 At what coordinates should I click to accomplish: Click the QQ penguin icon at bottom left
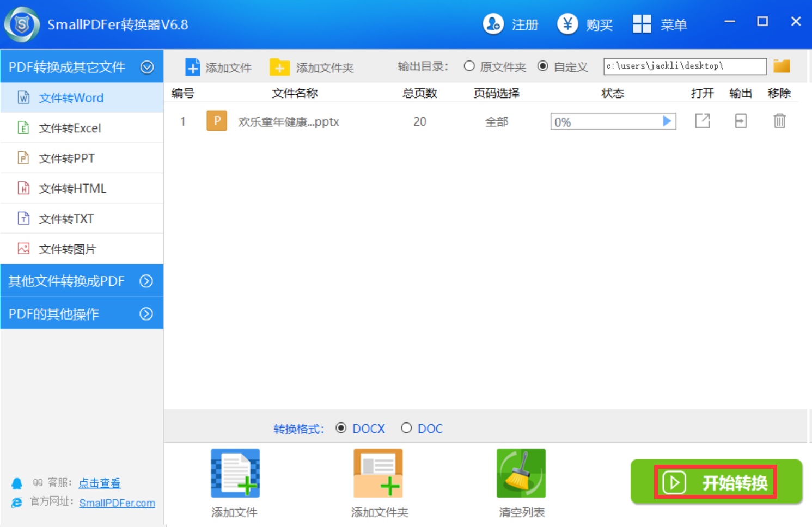tap(17, 483)
